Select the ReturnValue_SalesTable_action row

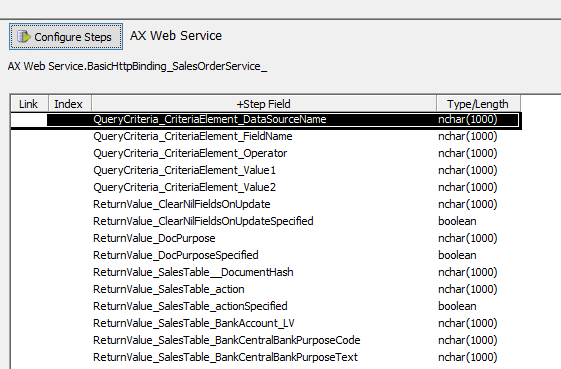pyautogui.click(x=266, y=289)
